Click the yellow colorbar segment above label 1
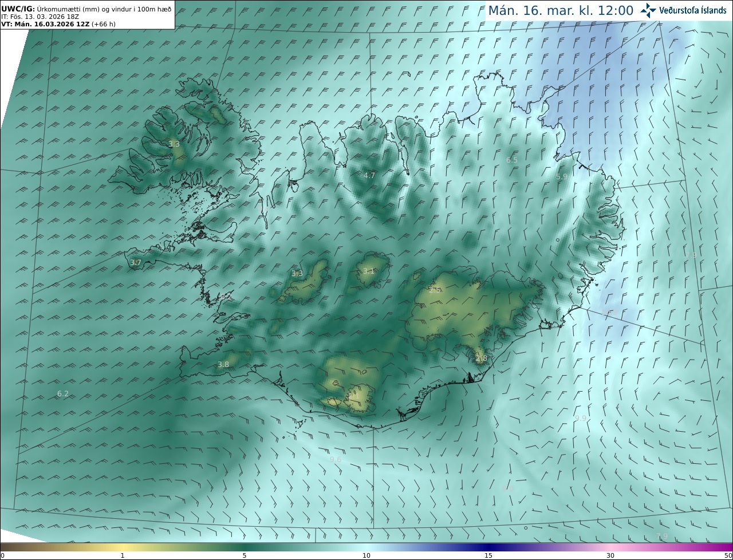This screenshot has width=733, height=560. point(123,547)
